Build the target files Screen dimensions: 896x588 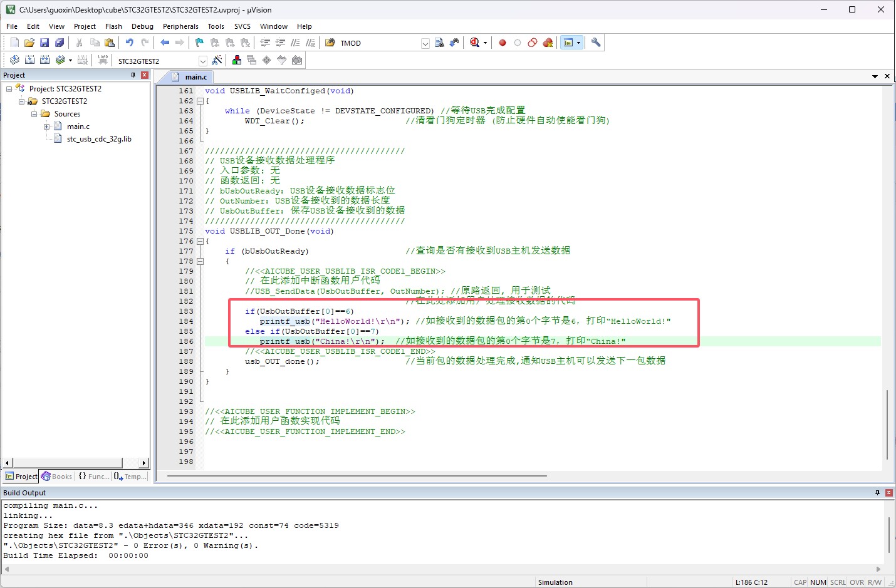pos(29,60)
